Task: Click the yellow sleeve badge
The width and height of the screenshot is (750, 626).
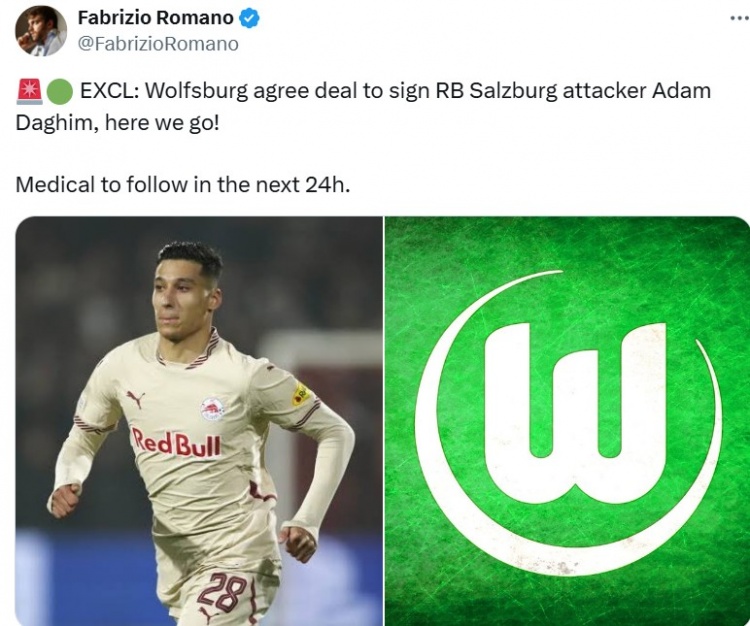Action: point(301,395)
